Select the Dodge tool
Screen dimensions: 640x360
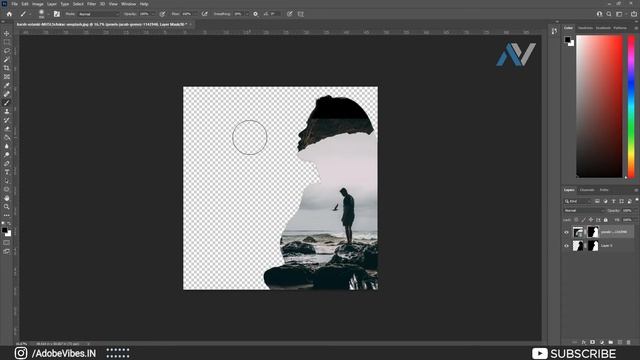pos(7,155)
